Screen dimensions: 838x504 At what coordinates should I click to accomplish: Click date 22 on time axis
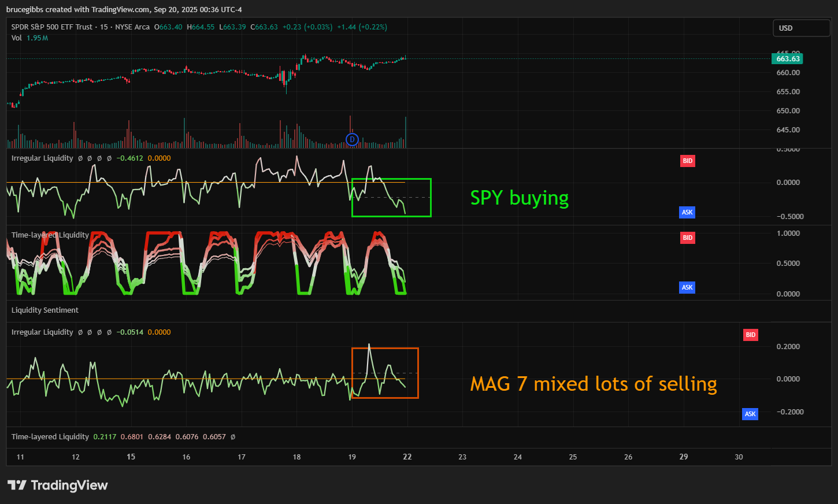(407, 457)
